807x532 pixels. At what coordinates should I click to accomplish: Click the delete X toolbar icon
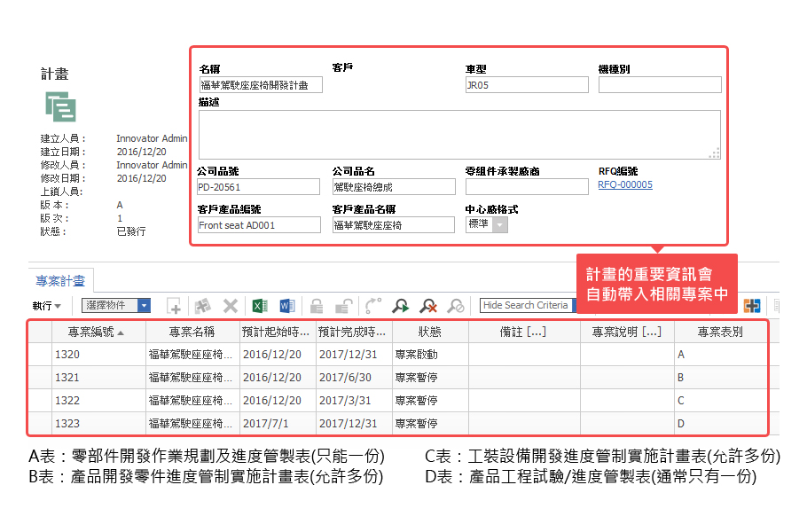pyautogui.click(x=231, y=306)
